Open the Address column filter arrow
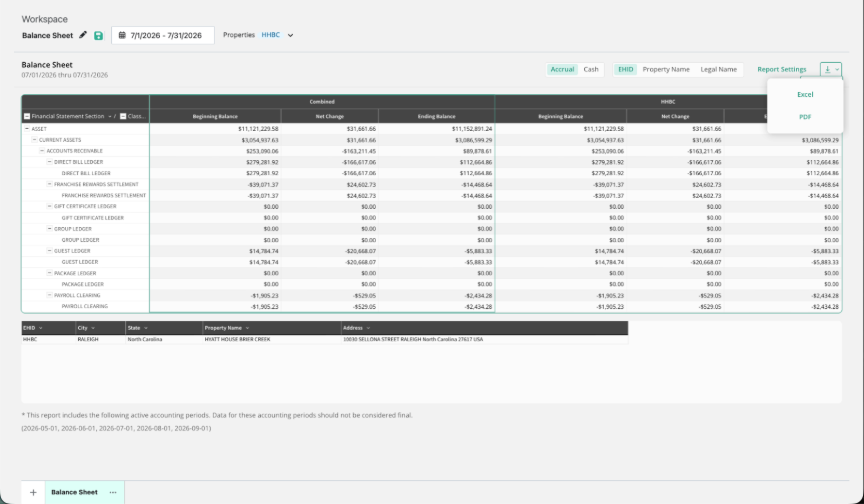 pos(368,328)
